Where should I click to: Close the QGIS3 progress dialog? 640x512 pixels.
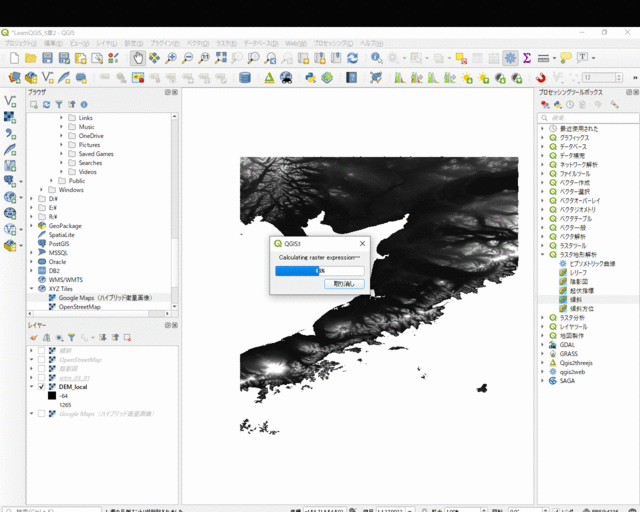pos(362,243)
